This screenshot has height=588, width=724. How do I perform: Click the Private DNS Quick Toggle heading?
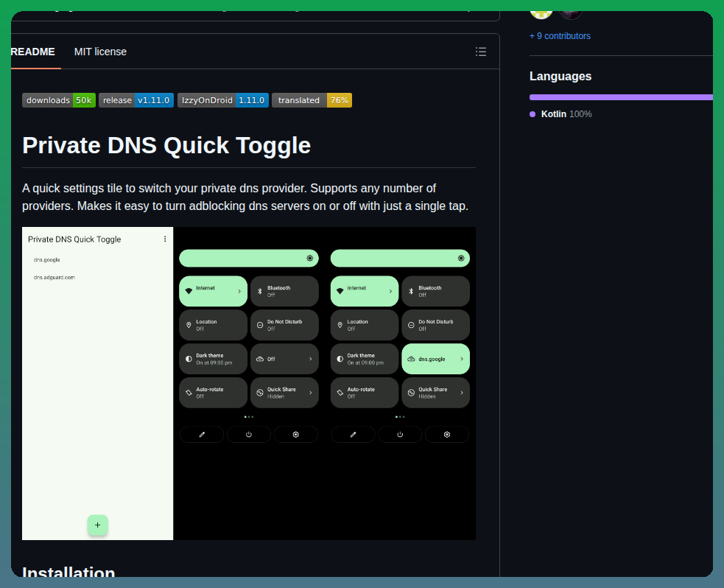click(x=166, y=145)
